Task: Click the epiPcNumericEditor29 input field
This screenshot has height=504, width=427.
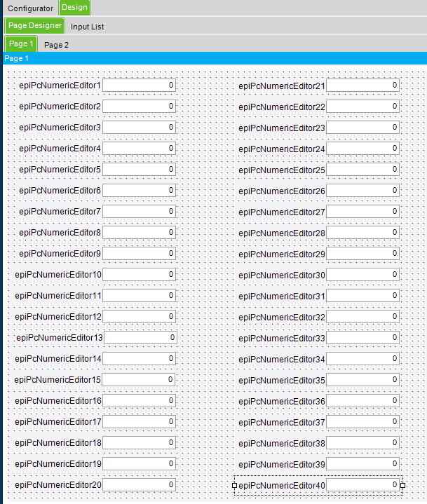Action: coord(363,254)
